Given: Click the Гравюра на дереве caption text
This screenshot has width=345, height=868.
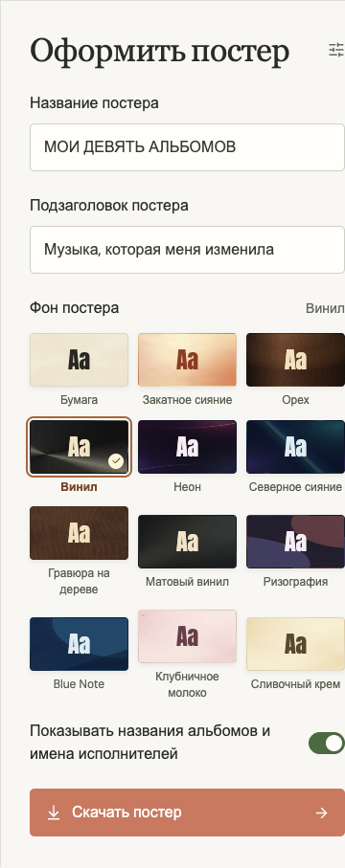Looking at the screenshot, I should [79, 581].
